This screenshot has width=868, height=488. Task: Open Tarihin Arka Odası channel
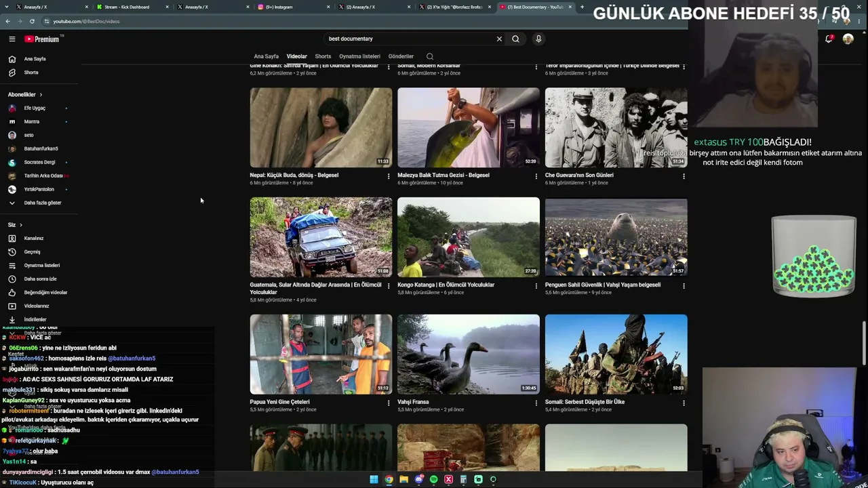[43, 176]
